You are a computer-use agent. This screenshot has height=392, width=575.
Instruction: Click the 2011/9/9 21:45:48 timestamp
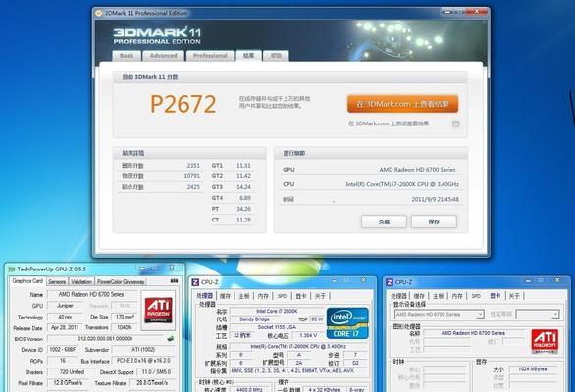pyautogui.click(x=436, y=200)
